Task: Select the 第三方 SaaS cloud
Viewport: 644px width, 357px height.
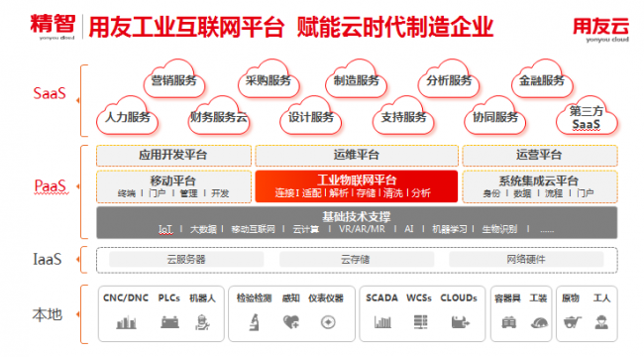Action: 587,116
